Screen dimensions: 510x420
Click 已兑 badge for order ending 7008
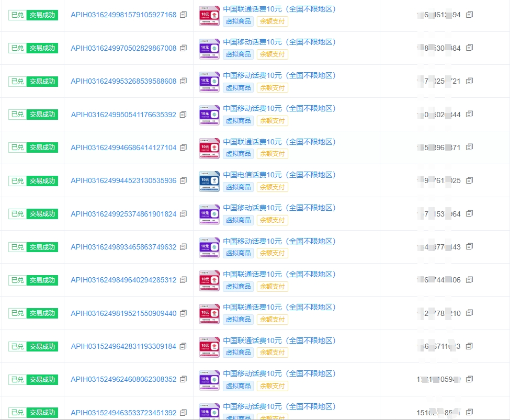click(18, 48)
